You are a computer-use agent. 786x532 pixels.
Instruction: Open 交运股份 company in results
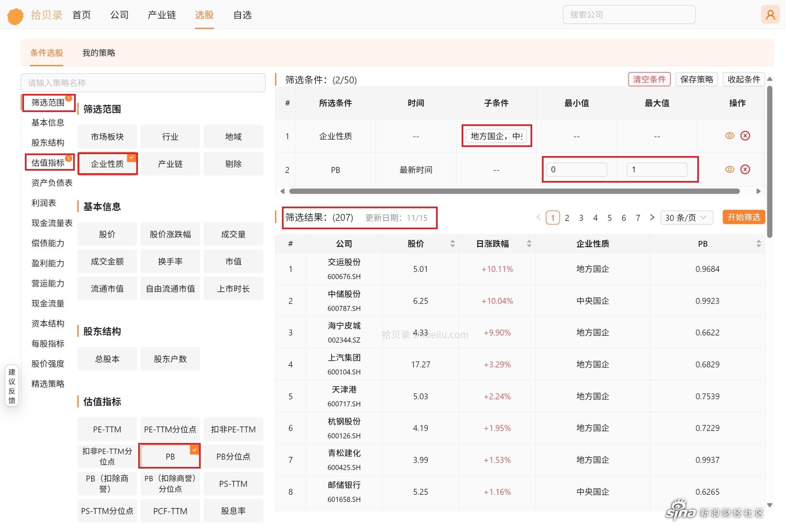tap(344, 262)
